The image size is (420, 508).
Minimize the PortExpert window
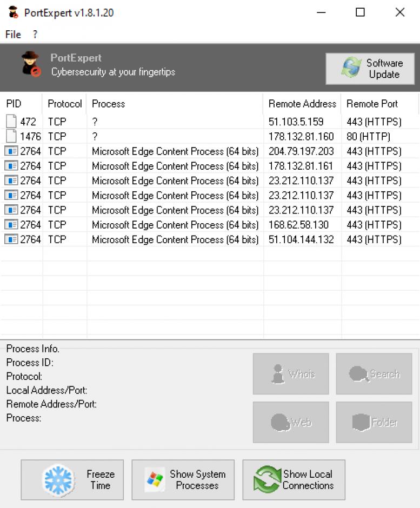[321, 12]
